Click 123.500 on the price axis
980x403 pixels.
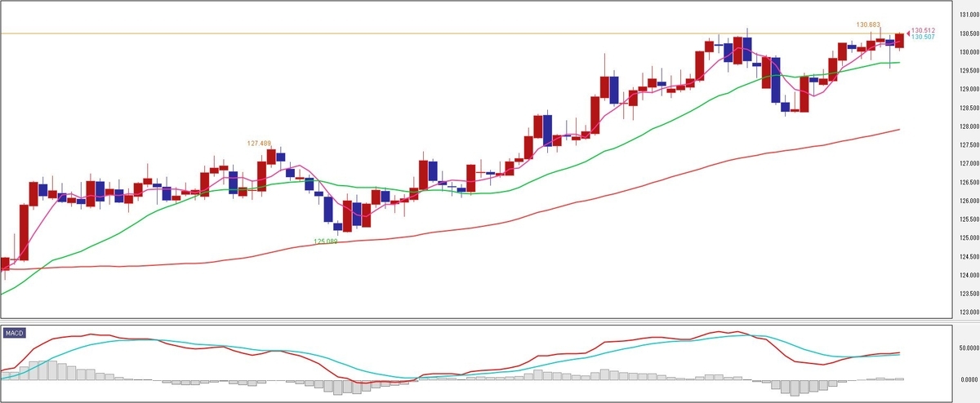click(x=969, y=294)
